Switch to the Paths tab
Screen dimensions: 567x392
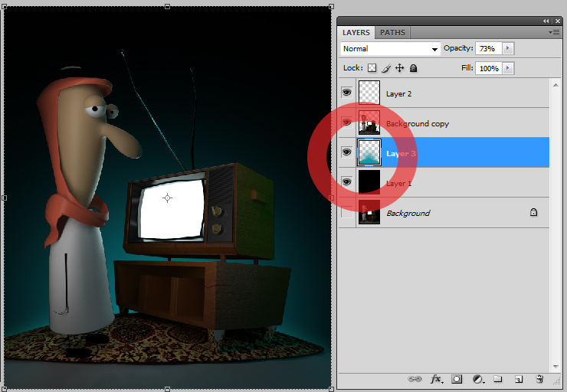click(392, 32)
